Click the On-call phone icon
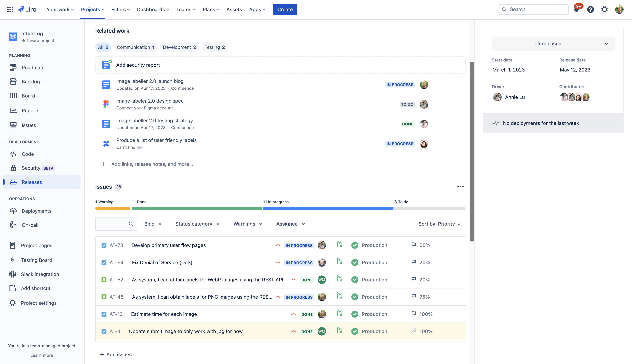Screen dimensions: 632x364 tap(13, 225)
